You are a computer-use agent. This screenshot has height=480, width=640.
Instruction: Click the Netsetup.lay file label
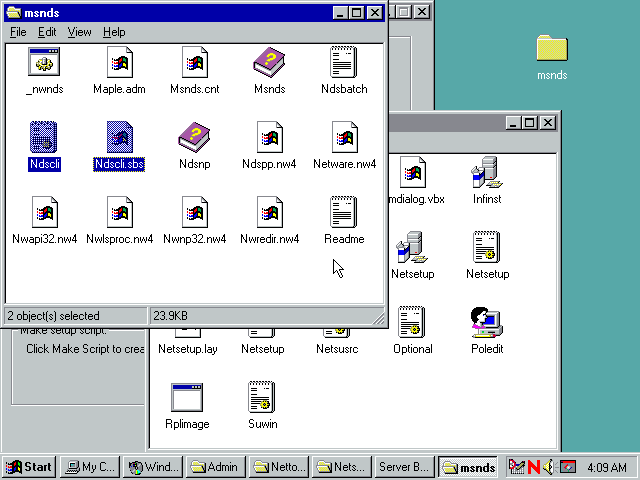point(187,349)
